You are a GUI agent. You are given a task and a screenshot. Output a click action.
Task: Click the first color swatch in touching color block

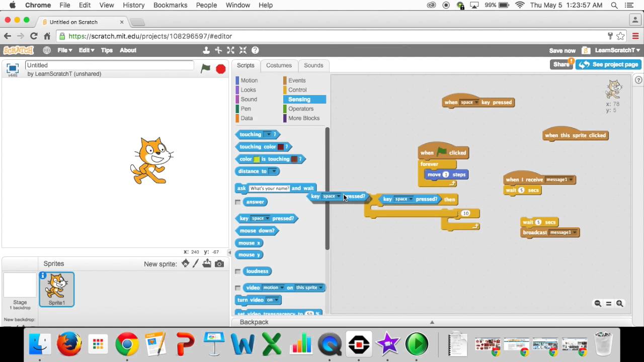coord(281,147)
